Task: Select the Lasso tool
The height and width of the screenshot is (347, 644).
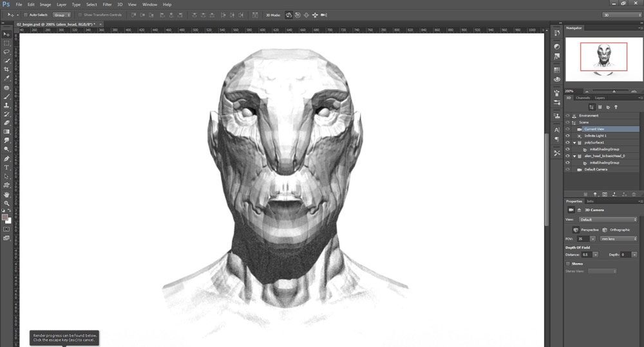Action: tap(6, 52)
